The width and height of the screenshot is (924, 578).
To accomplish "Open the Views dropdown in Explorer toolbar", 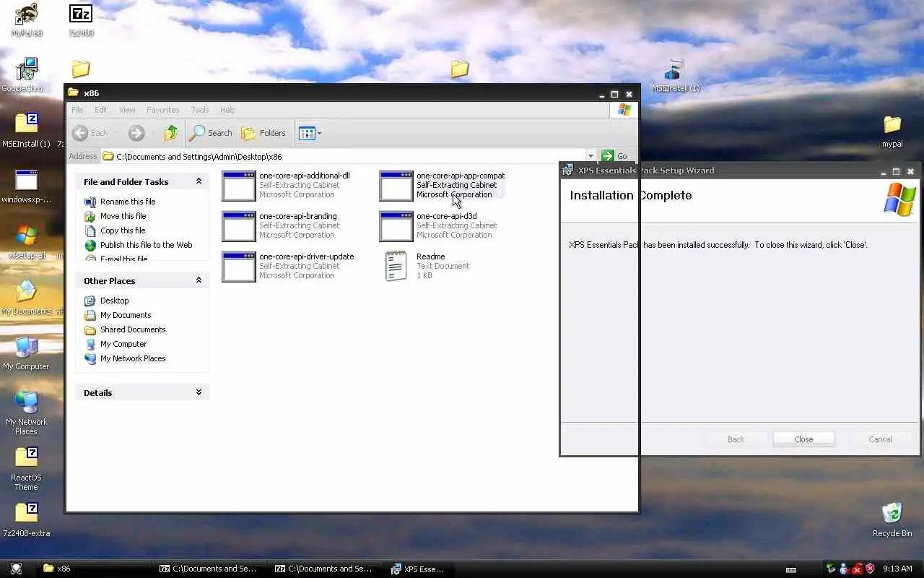I will 310,133.
